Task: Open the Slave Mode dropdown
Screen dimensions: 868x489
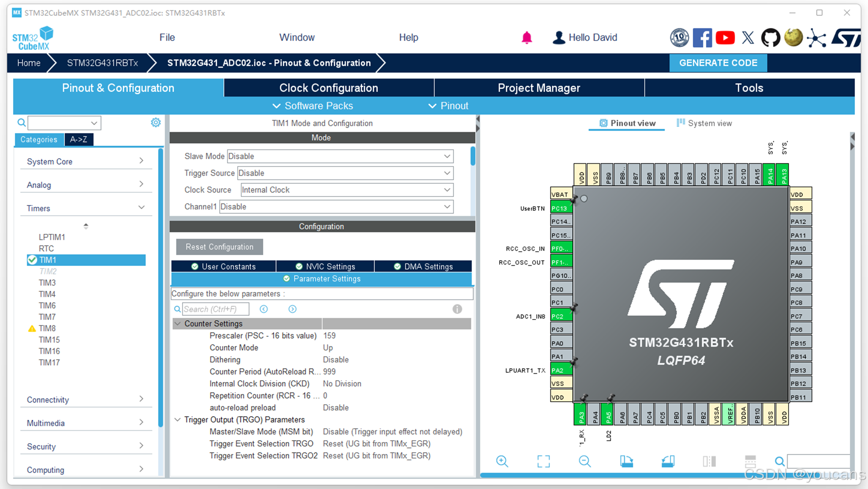Action: click(340, 156)
